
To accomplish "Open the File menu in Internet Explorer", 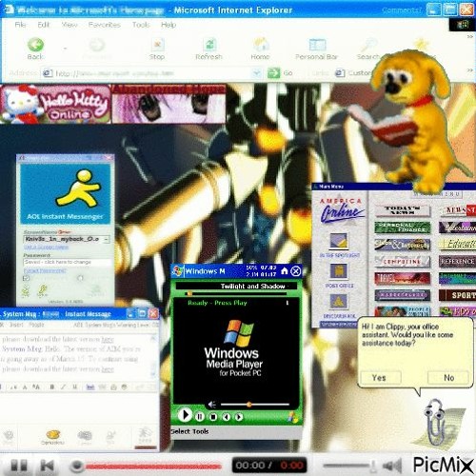I will tap(20, 25).
